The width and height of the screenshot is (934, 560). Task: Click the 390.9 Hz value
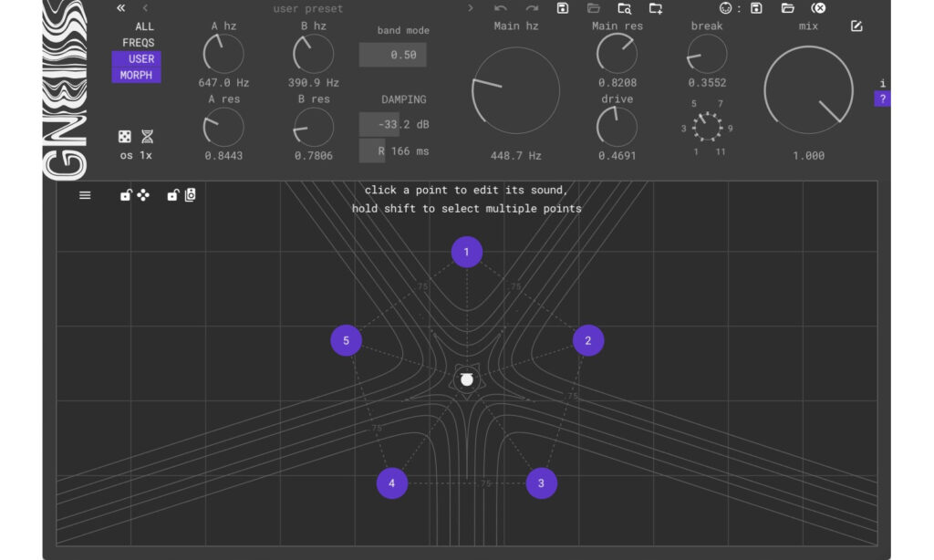pyautogui.click(x=314, y=83)
